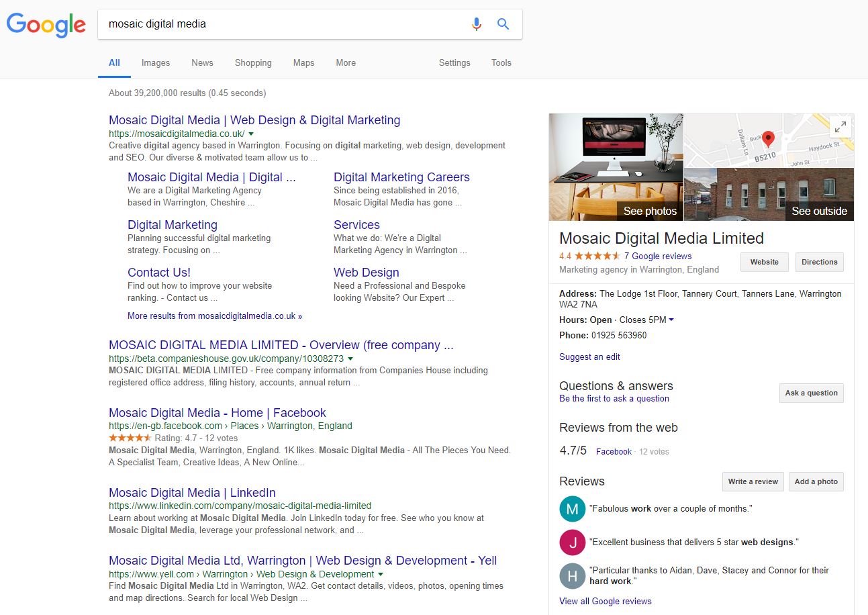Click the 'J' reviewer avatar
Viewport: 868px width, 615px height.
coord(572,542)
